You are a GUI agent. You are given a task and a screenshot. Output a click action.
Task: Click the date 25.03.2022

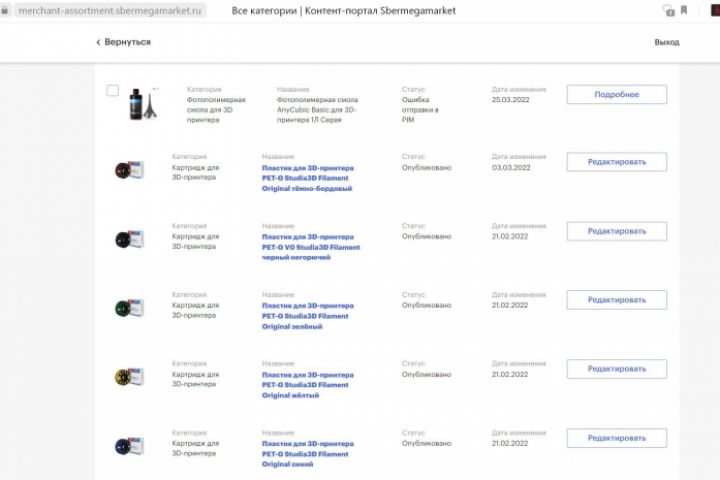pos(510,100)
